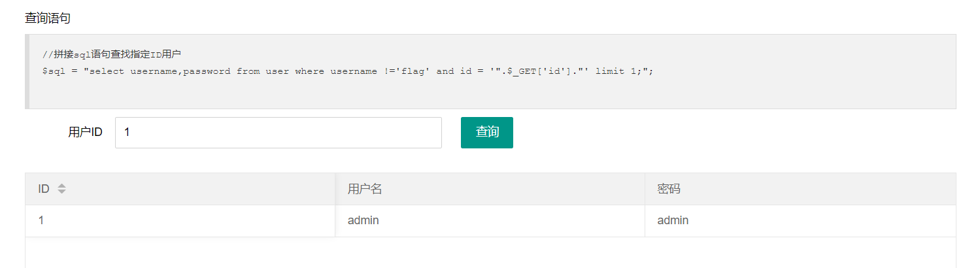Click the 查询 search button
Image resolution: width=980 pixels, height=268 pixels.
487,133
